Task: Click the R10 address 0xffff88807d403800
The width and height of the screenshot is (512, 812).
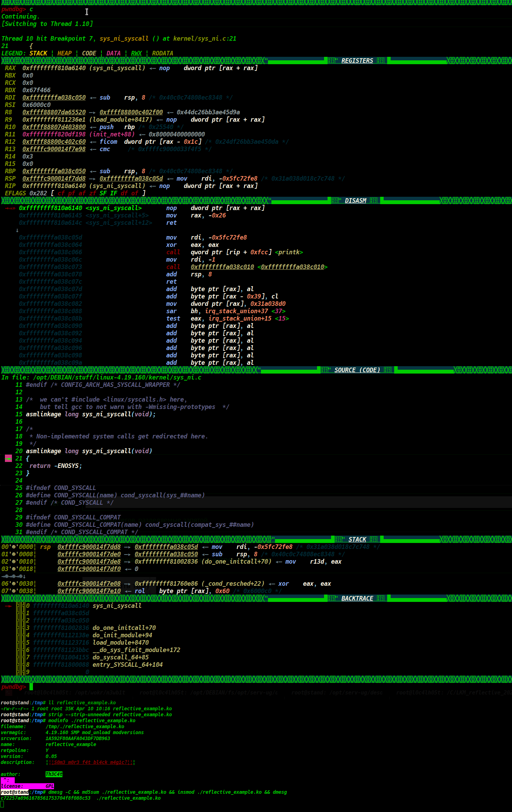Action: pyautogui.click(x=54, y=127)
